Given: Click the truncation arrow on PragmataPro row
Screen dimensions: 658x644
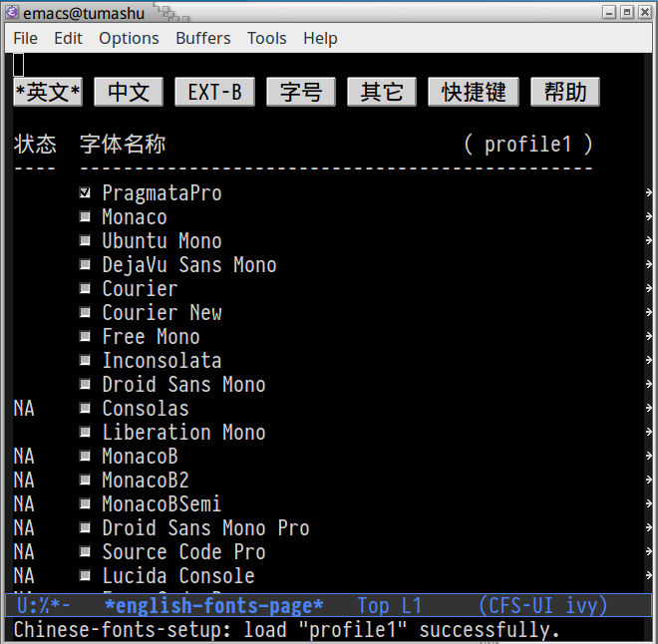Looking at the screenshot, I should (x=649, y=192).
